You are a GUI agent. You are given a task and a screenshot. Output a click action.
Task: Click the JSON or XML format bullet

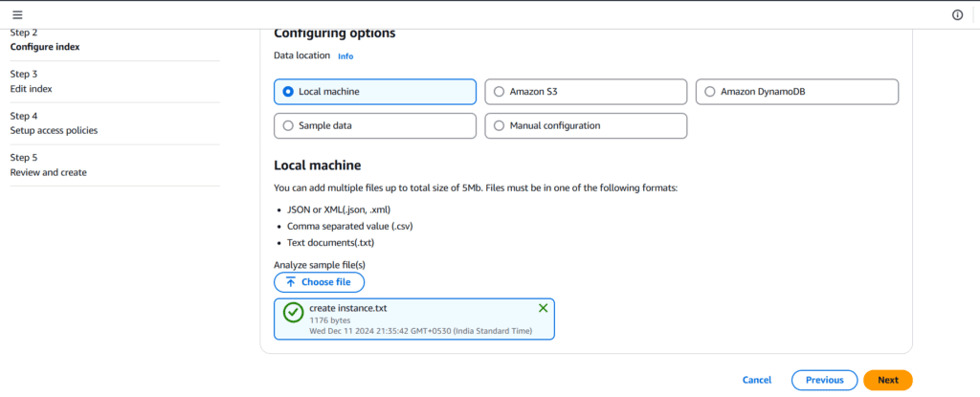click(340, 210)
